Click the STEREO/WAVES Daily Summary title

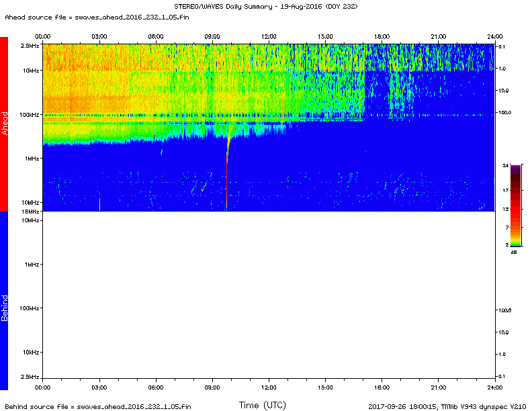[267, 6]
